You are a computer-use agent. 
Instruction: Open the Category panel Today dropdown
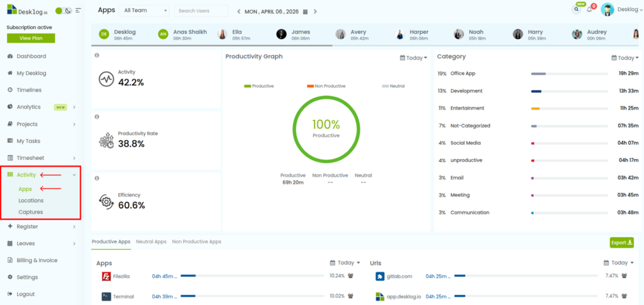pyautogui.click(x=626, y=58)
